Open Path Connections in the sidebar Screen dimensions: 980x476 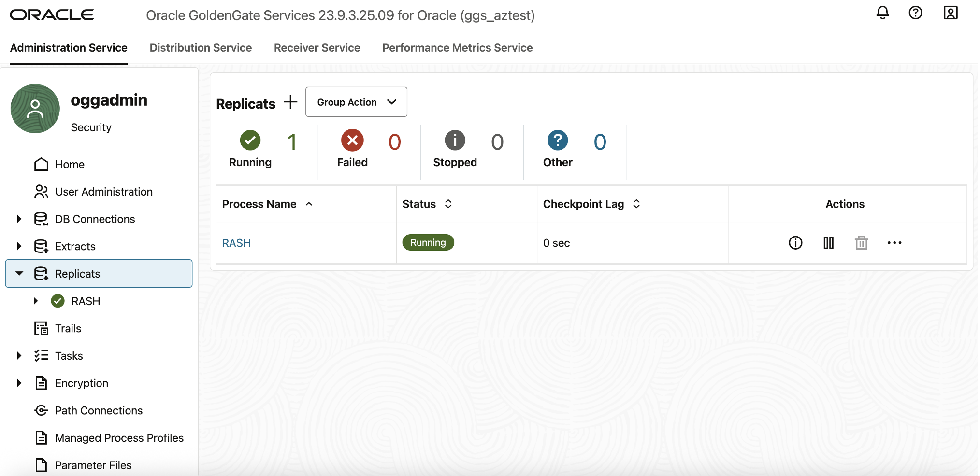[99, 411]
